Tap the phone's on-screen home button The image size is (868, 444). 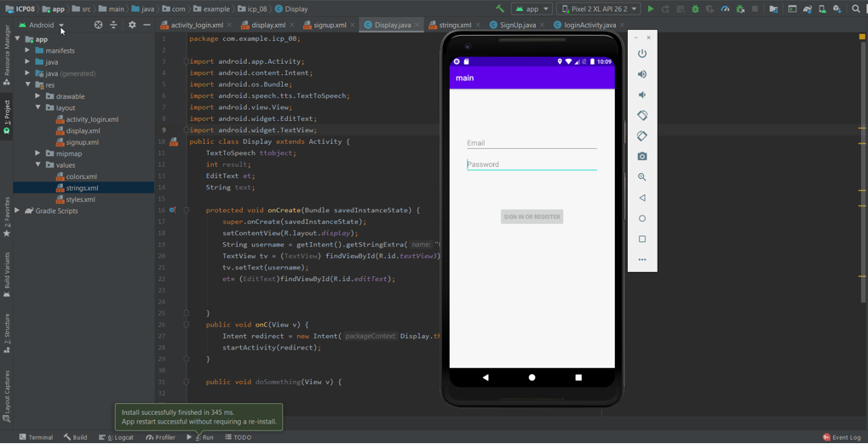tap(532, 378)
